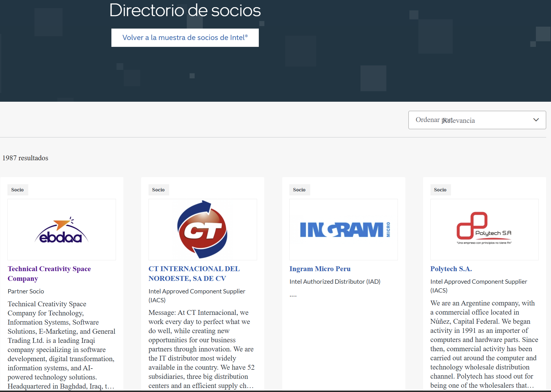Click Partner Socio label under Technical Creativity
Screen dimensions: 551x392
26,291
